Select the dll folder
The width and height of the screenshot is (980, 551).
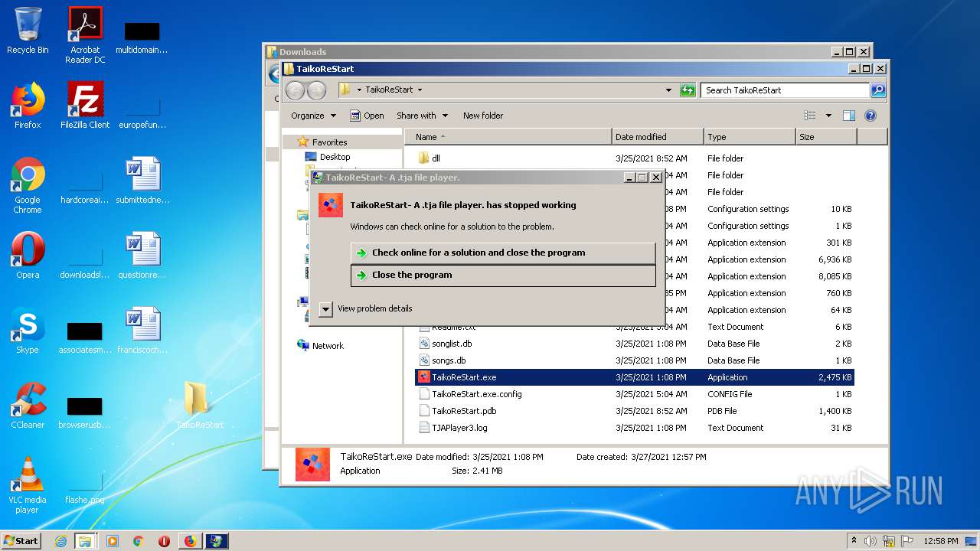tap(436, 158)
